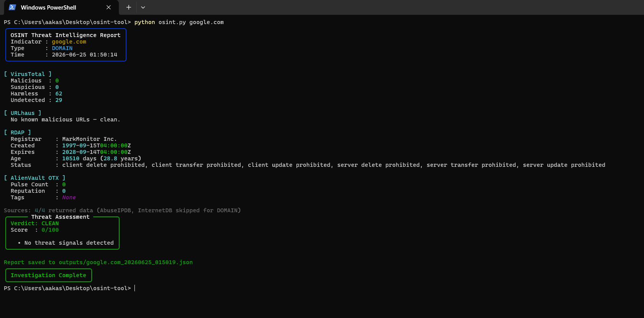Click the 'Pulse Count' row label
The image size is (644, 318).
point(29,184)
